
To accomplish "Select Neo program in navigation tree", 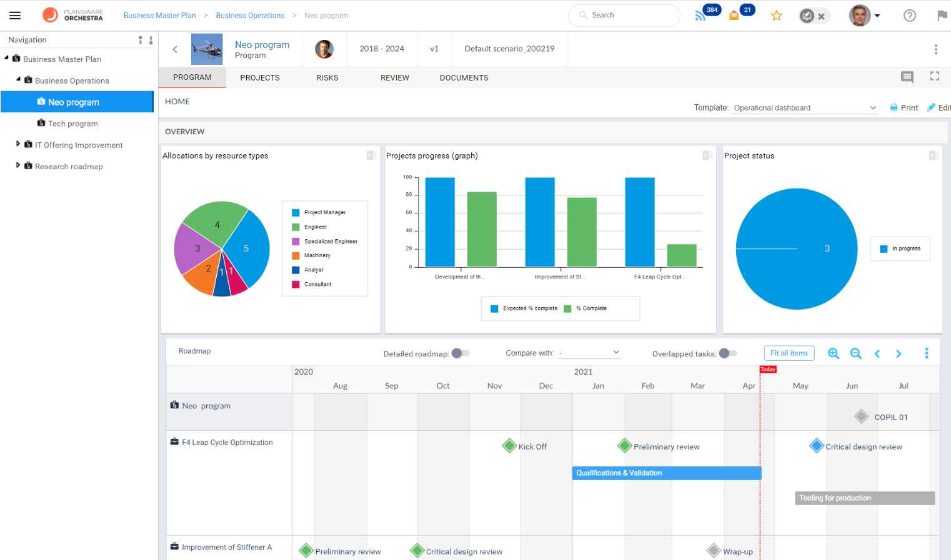I will 77,102.
